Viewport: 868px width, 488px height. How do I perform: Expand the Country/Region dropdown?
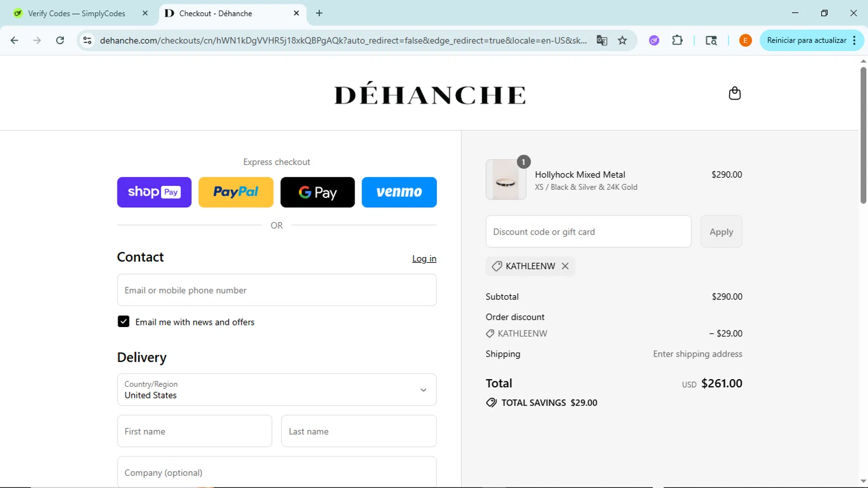pyautogui.click(x=277, y=390)
